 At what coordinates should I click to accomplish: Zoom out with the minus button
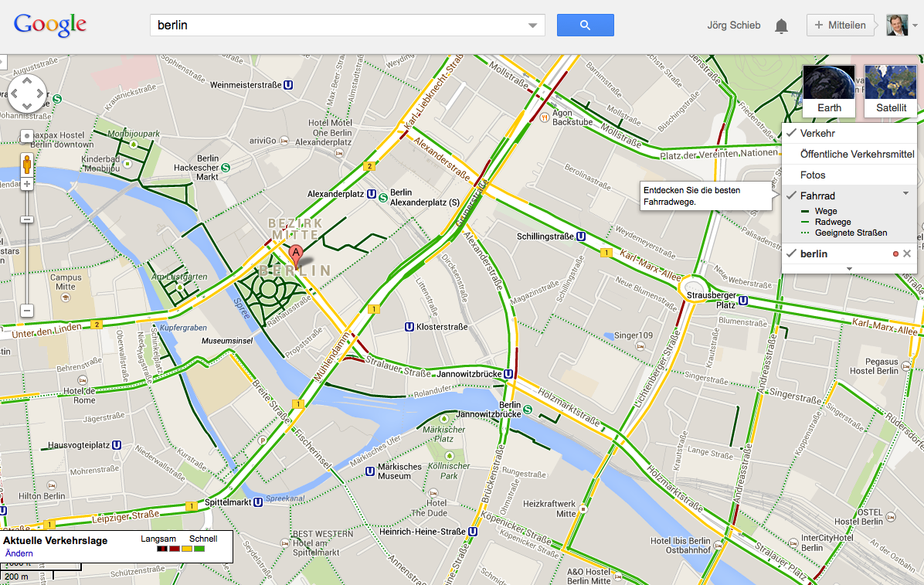click(x=26, y=310)
